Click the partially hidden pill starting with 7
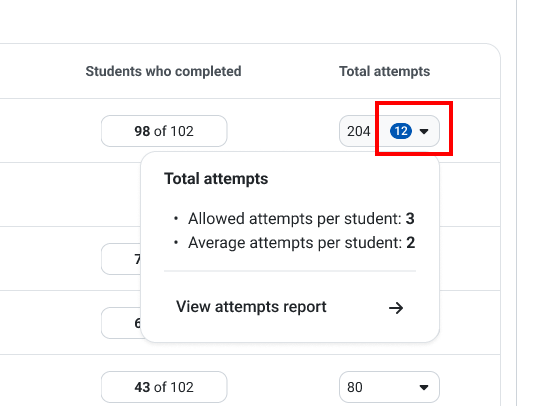The image size is (556, 406). (x=121, y=259)
